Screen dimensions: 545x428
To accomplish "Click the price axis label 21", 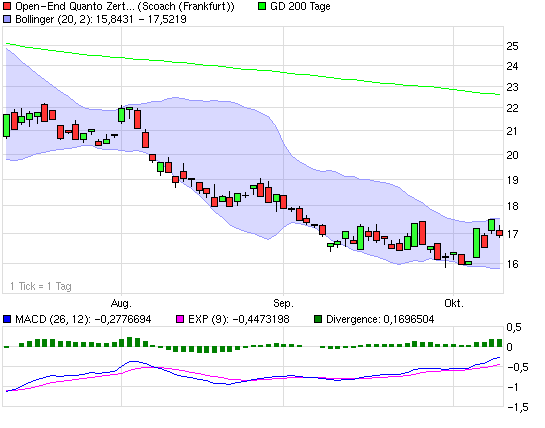I will coord(512,131).
